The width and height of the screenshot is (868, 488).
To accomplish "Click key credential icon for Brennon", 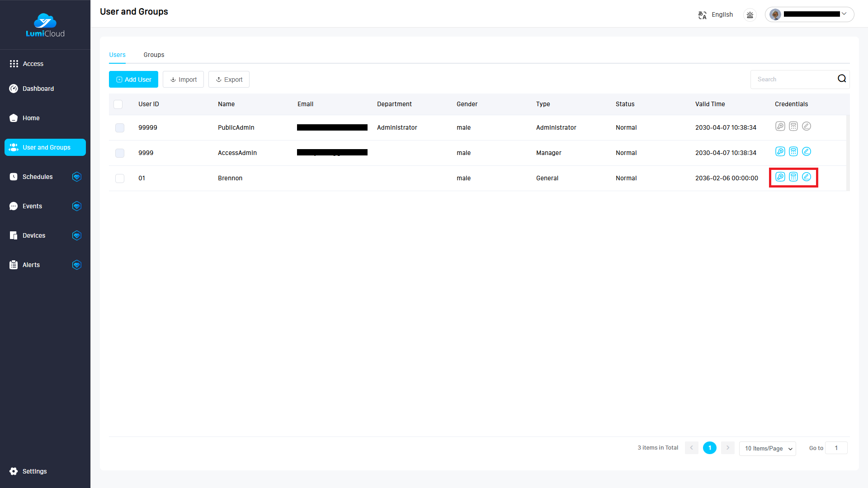I will coord(780,177).
